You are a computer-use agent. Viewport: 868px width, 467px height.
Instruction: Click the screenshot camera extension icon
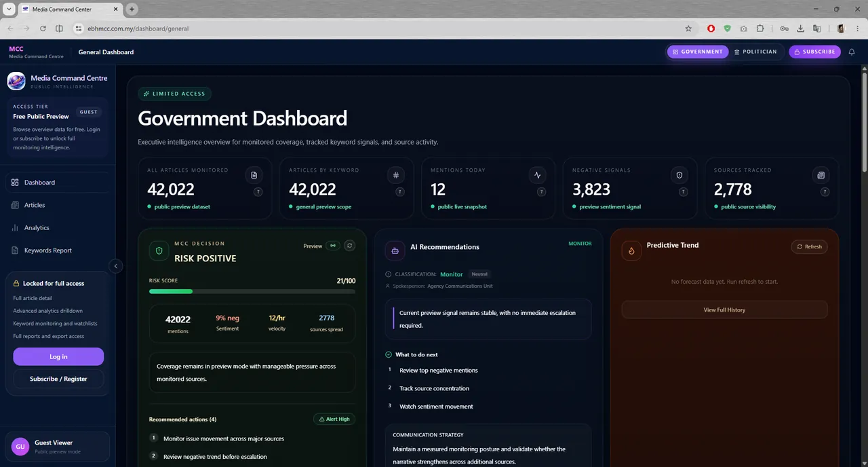coord(744,29)
